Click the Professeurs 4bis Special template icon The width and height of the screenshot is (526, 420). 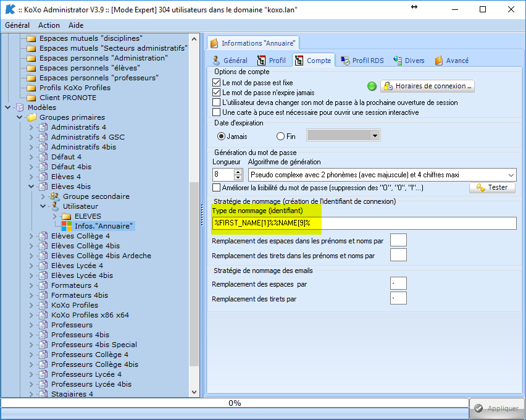[x=43, y=345]
